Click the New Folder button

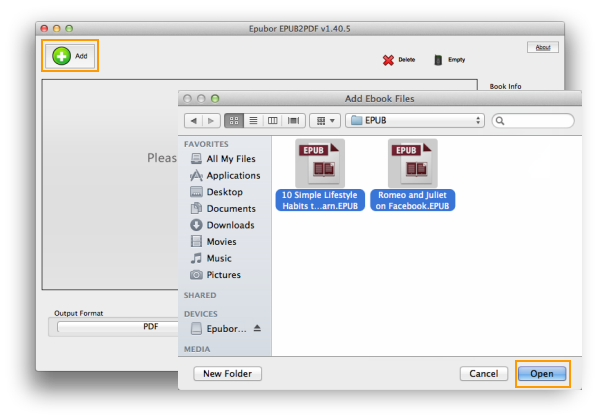[x=228, y=374]
